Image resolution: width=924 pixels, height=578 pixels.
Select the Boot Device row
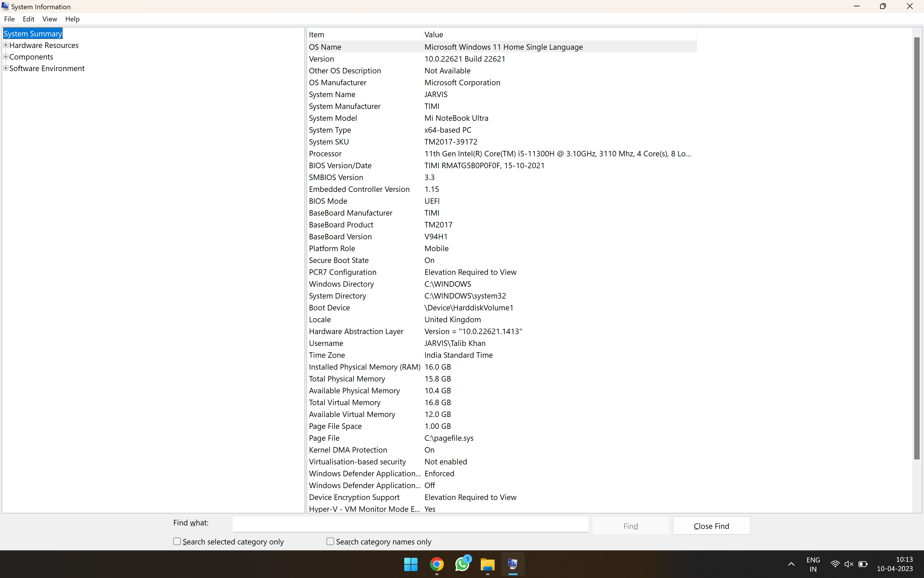pyautogui.click(x=502, y=307)
